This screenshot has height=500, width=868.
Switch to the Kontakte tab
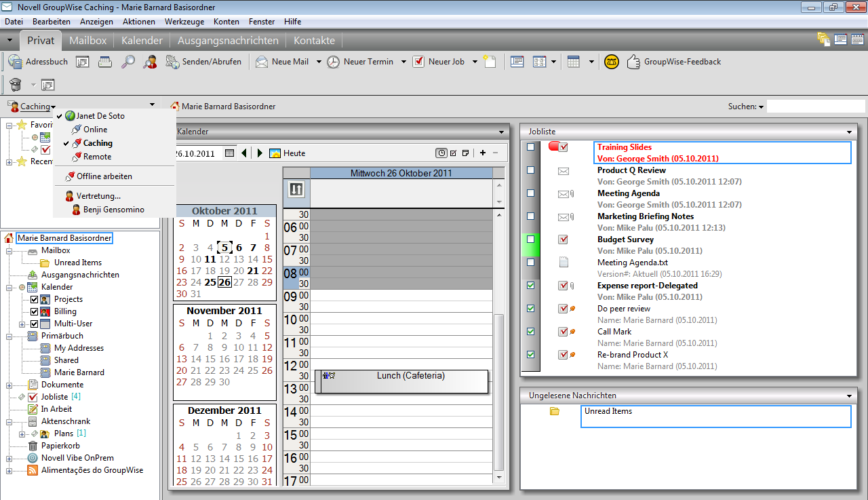coord(314,40)
